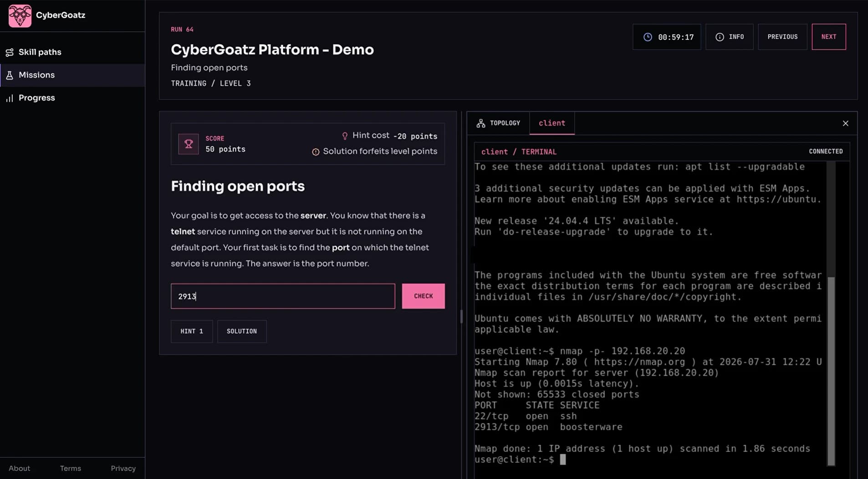
Task: Click the score trophy icon
Action: tap(188, 144)
